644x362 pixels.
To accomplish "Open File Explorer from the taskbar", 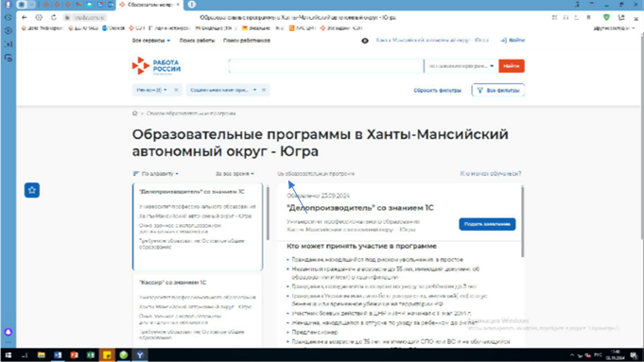I will coord(41,355).
